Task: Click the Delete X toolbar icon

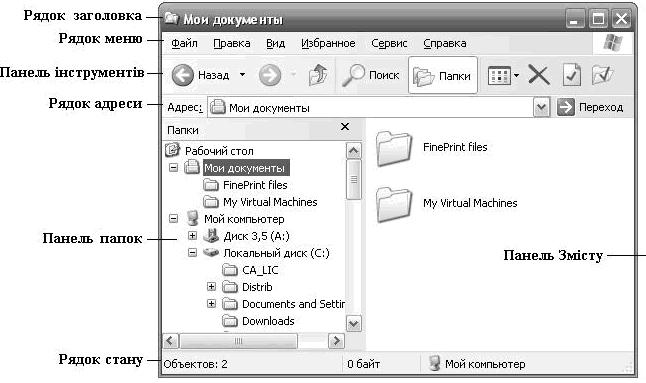Action: [539, 75]
